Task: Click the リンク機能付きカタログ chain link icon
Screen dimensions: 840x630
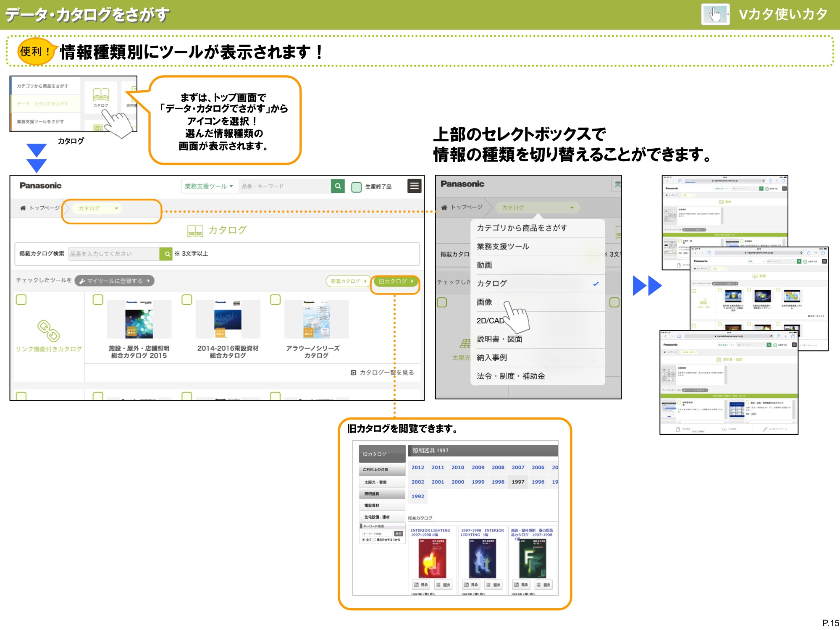Action: [49, 331]
